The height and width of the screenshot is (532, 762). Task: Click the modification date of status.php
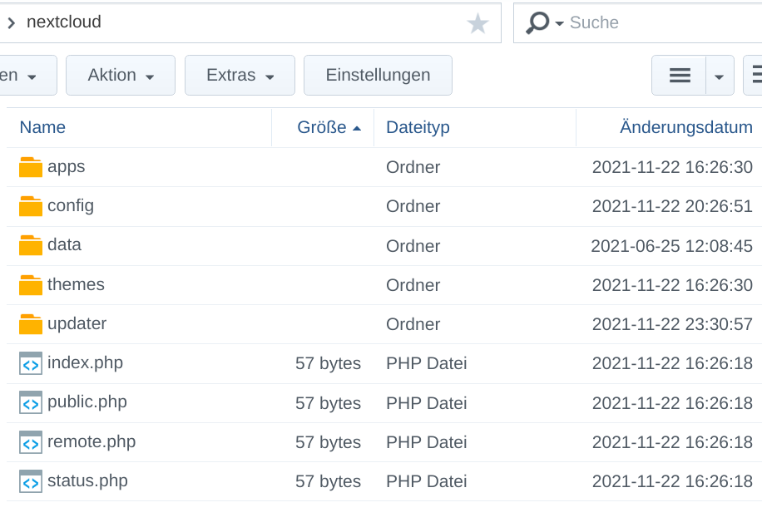(x=672, y=481)
